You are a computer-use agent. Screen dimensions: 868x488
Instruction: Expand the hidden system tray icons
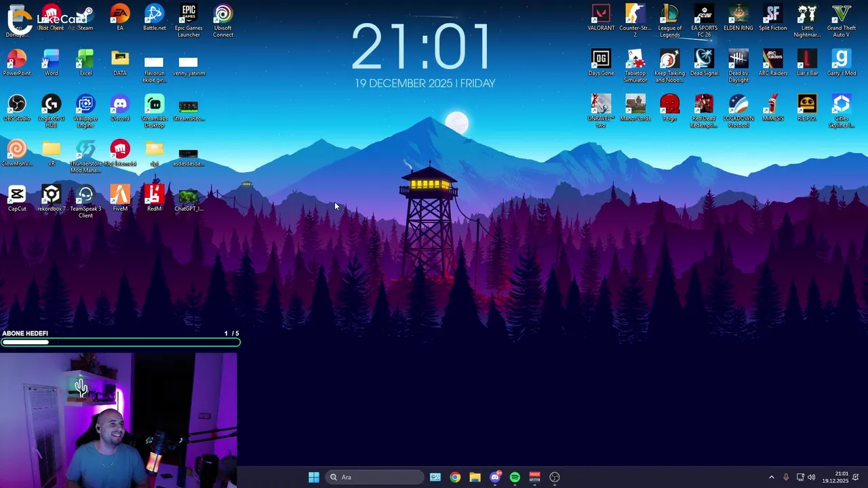[x=771, y=477]
